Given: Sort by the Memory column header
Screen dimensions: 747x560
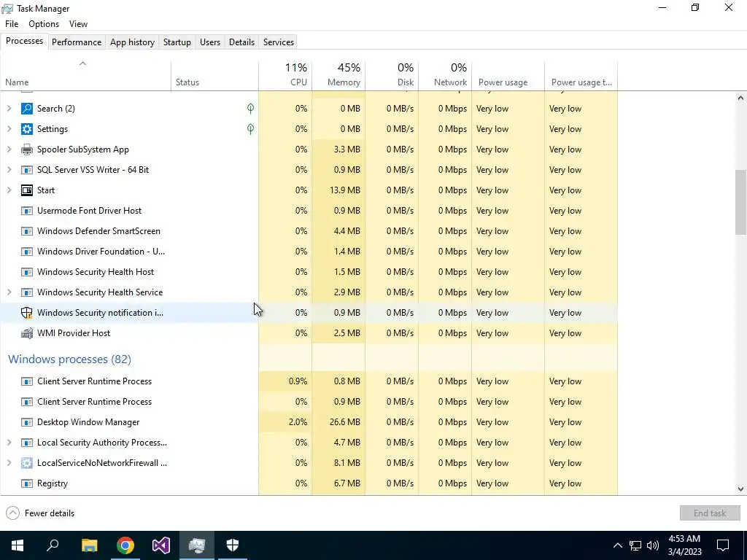Looking at the screenshot, I should [x=338, y=75].
